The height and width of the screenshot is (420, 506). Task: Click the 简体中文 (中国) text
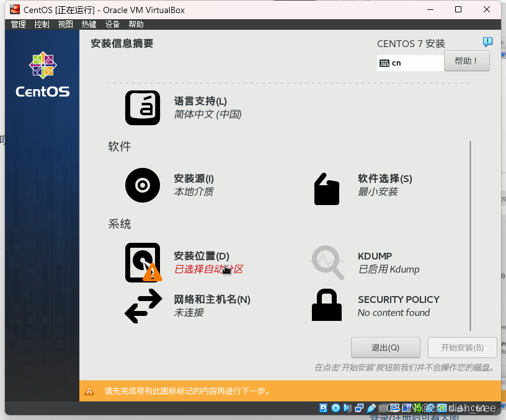(x=208, y=114)
